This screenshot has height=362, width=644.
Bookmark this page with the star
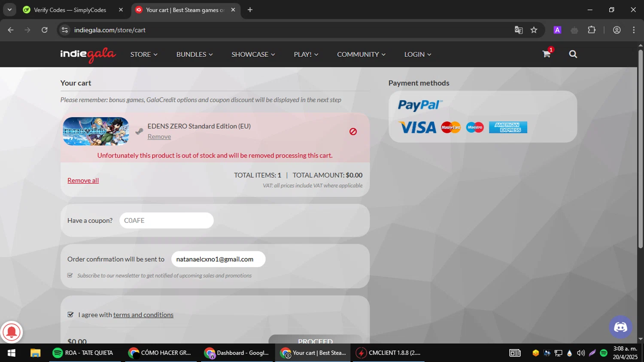coord(534,30)
